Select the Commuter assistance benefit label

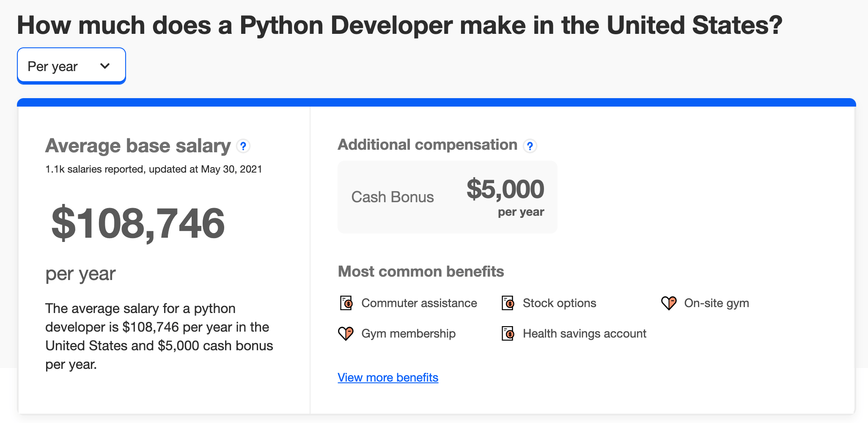(x=419, y=303)
